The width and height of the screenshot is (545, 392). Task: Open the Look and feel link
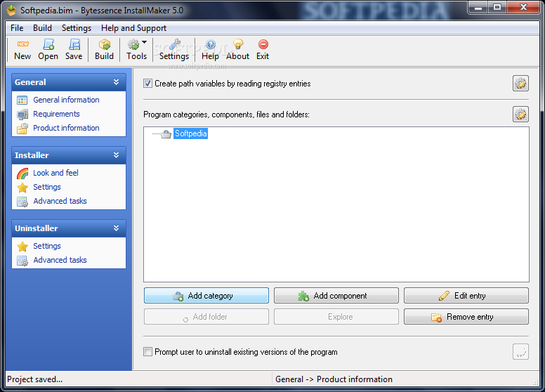coord(55,173)
